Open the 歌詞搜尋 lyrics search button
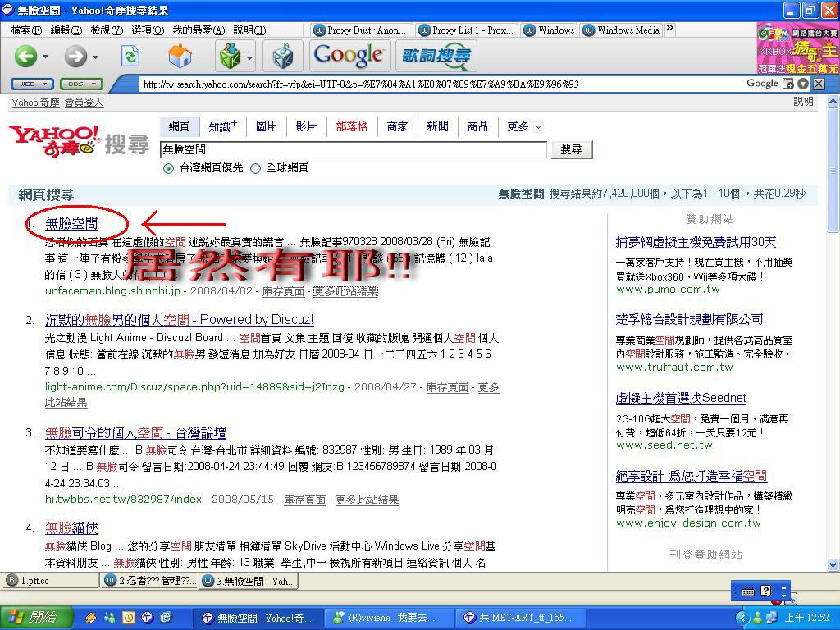 coord(436,56)
